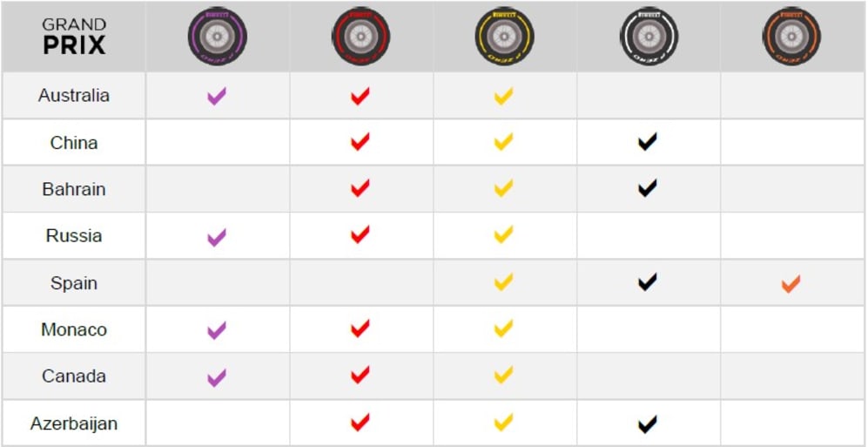The image size is (868, 447).
Task: Click the GRAND PRIX header cell
Action: pos(74,37)
